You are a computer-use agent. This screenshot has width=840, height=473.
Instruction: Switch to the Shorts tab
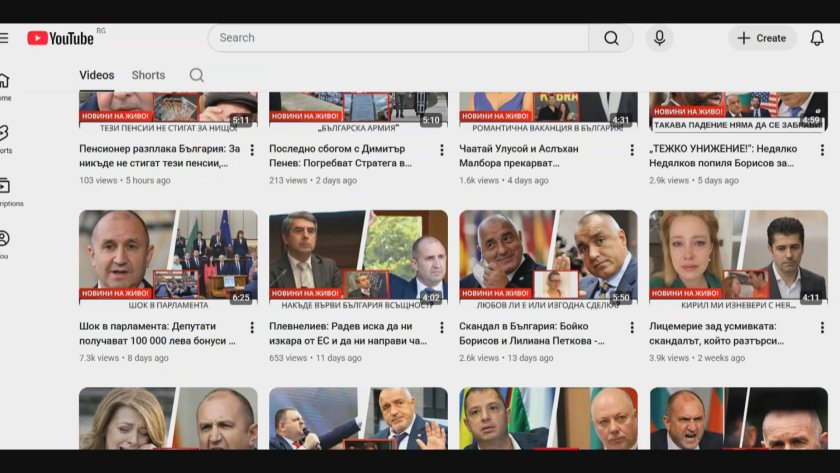(148, 75)
